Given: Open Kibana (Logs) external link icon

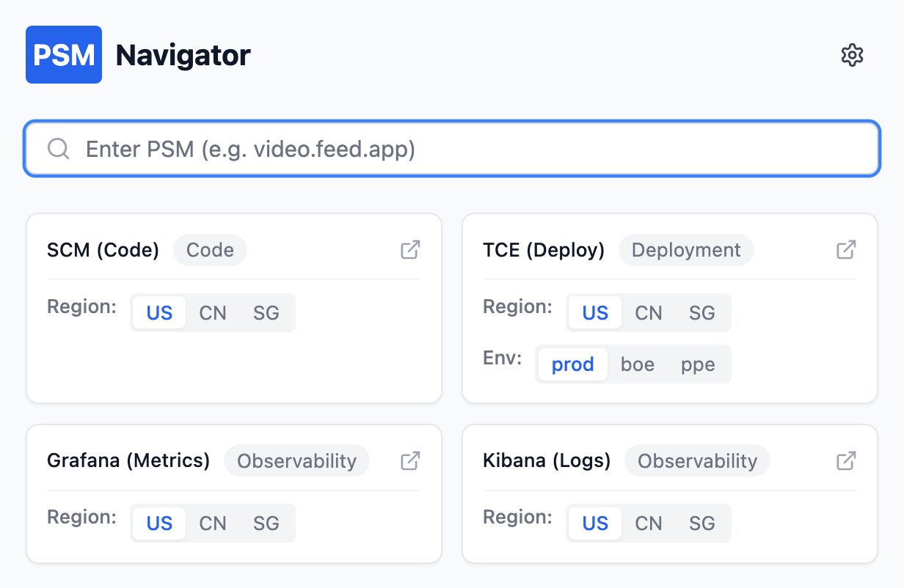Looking at the screenshot, I should [846, 461].
